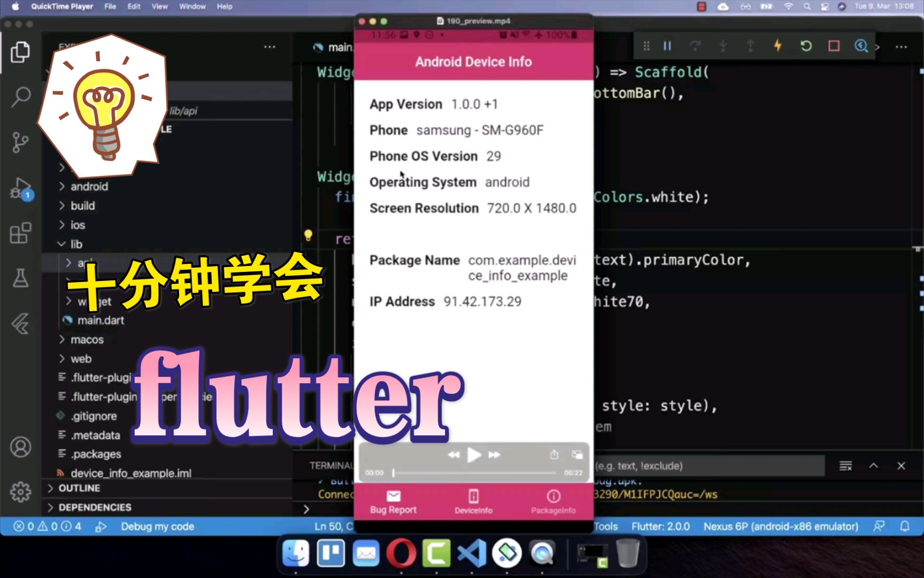Open the View menu in menu bar
Viewport: 924px width, 578px height.
159,6
